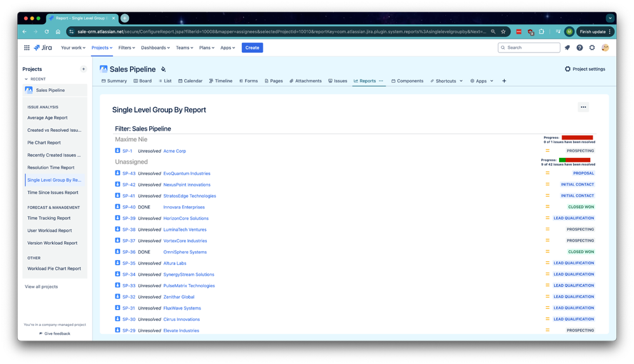
Task: Reload the page with the browser refresh icon
Action: coord(47,32)
